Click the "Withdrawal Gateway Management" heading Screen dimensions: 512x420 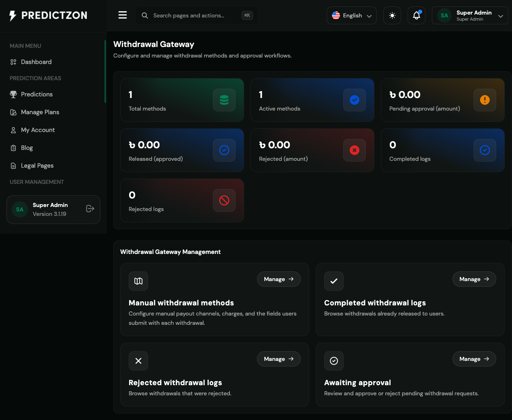point(170,252)
